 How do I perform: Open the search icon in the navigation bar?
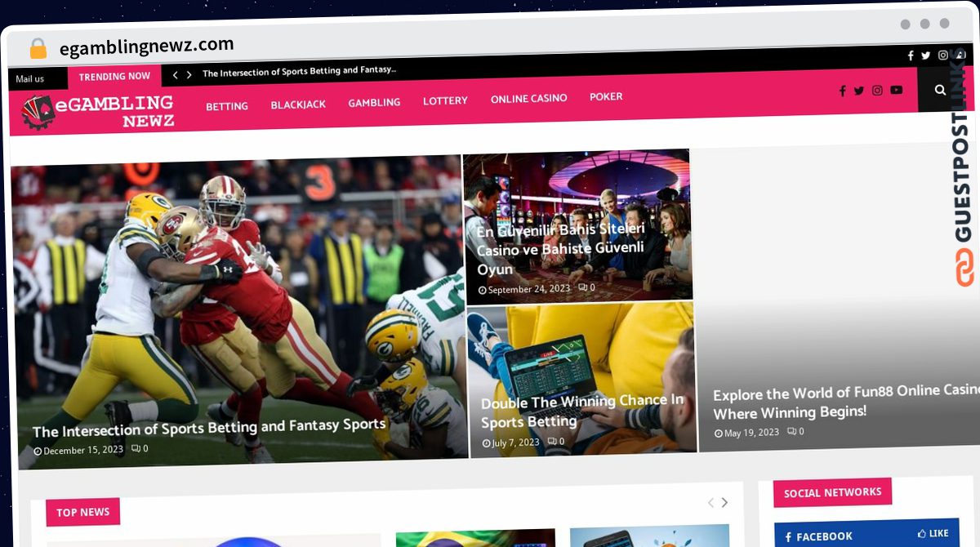[x=940, y=90]
